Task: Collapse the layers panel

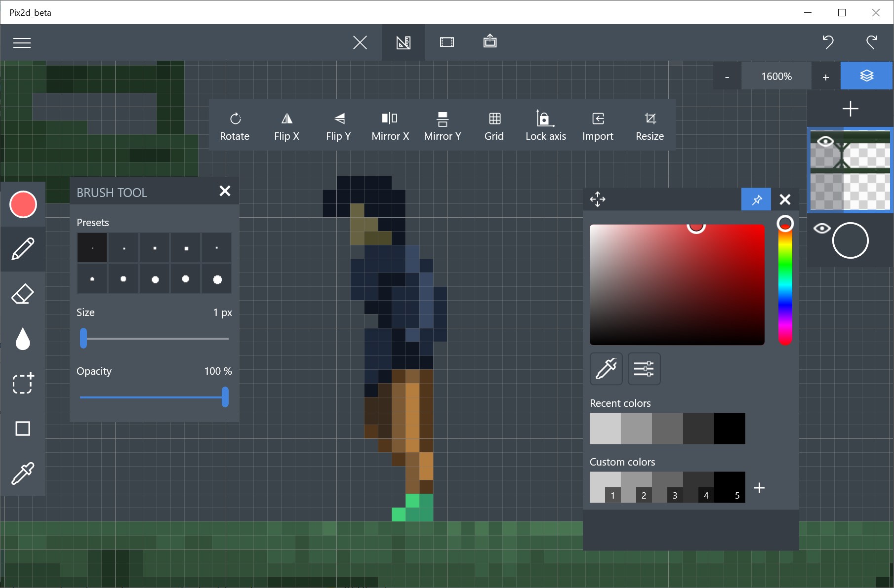Action: 867,76
